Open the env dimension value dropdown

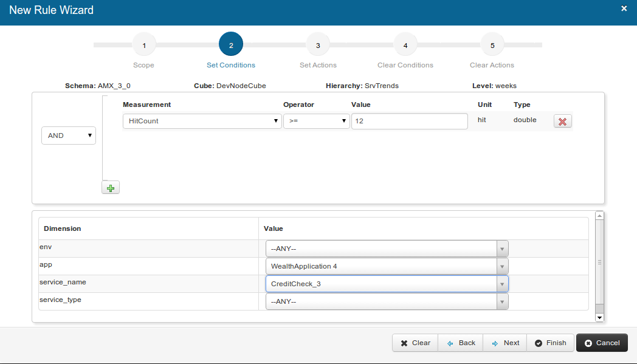pos(387,249)
